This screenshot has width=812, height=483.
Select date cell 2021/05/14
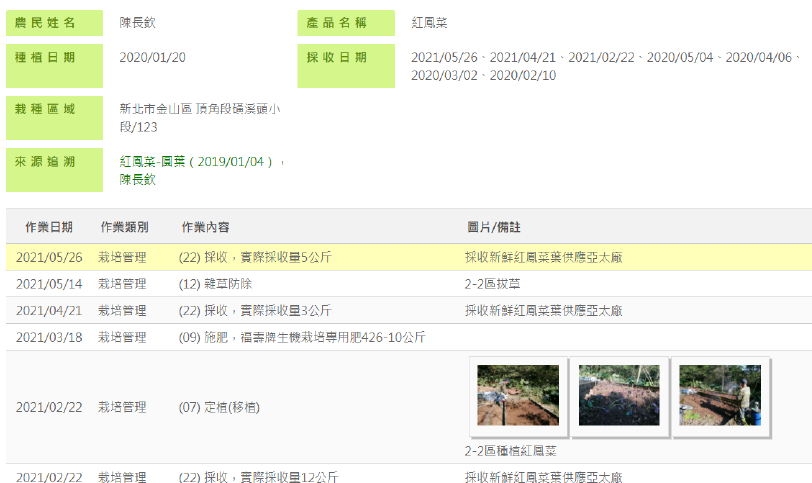(49, 284)
